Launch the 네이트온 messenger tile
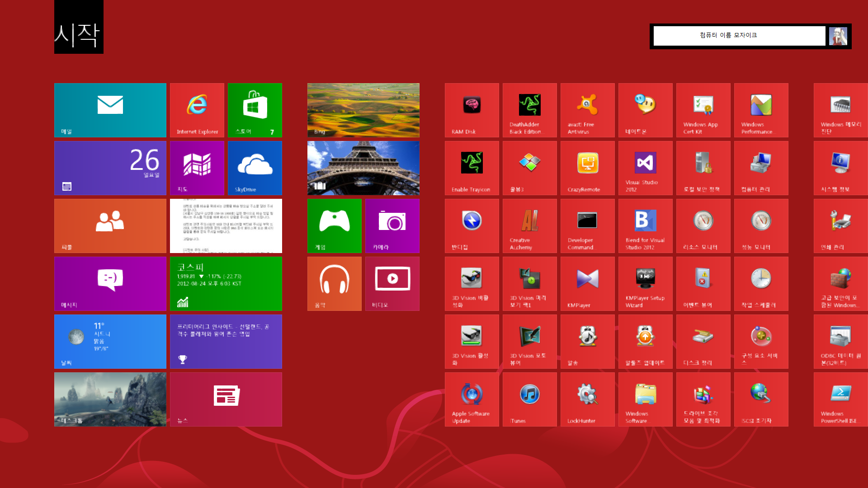This screenshot has height=488, width=868. (646, 110)
